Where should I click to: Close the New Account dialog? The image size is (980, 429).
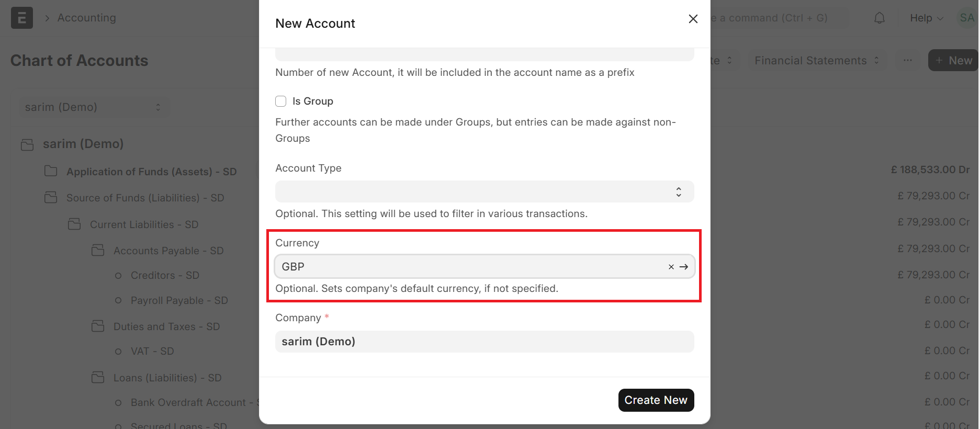click(x=693, y=19)
